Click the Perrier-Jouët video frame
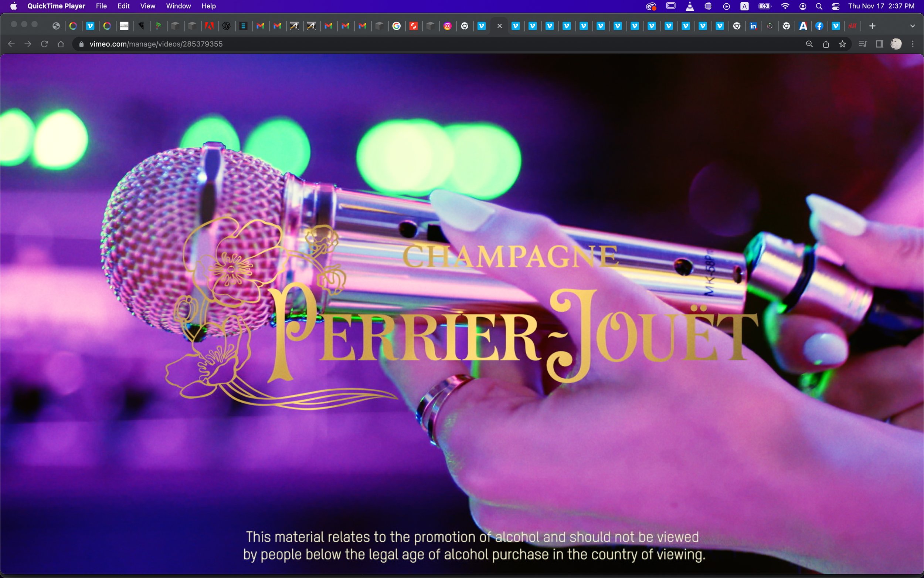 click(462, 314)
